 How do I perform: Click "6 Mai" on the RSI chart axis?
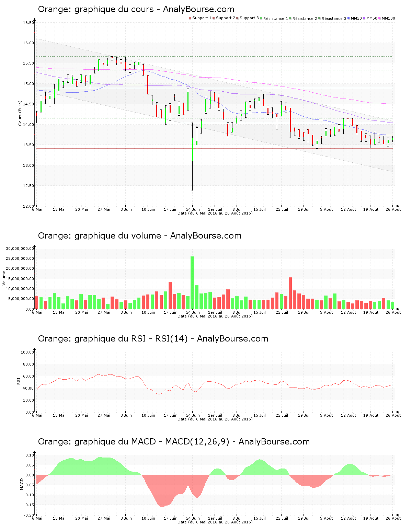(37, 415)
